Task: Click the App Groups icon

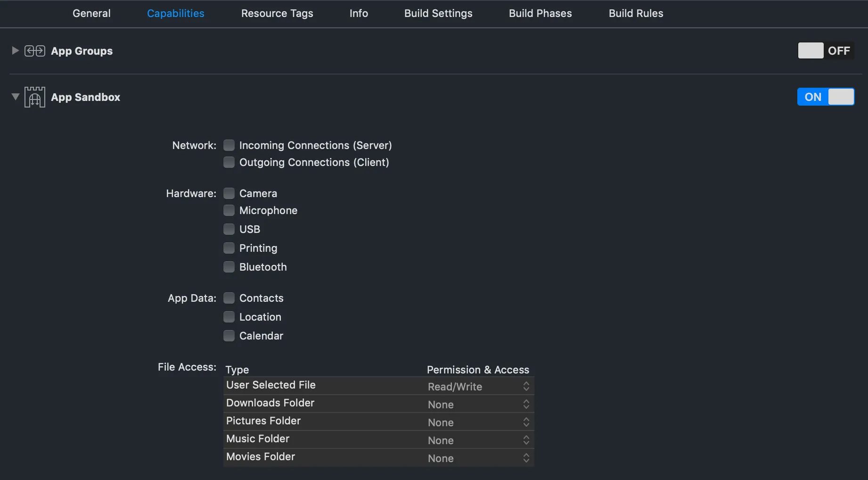Action: coord(35,51)
